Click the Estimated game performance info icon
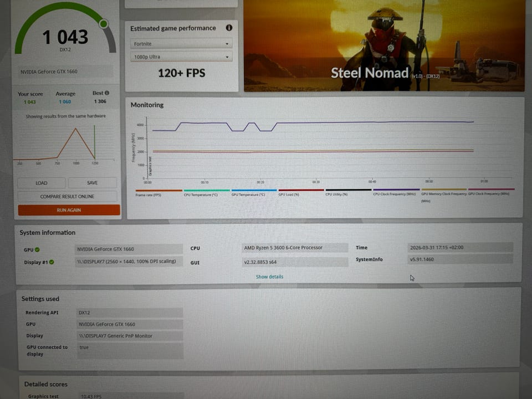Viewport: 532px width, 399px height. (x=229, y=28)
